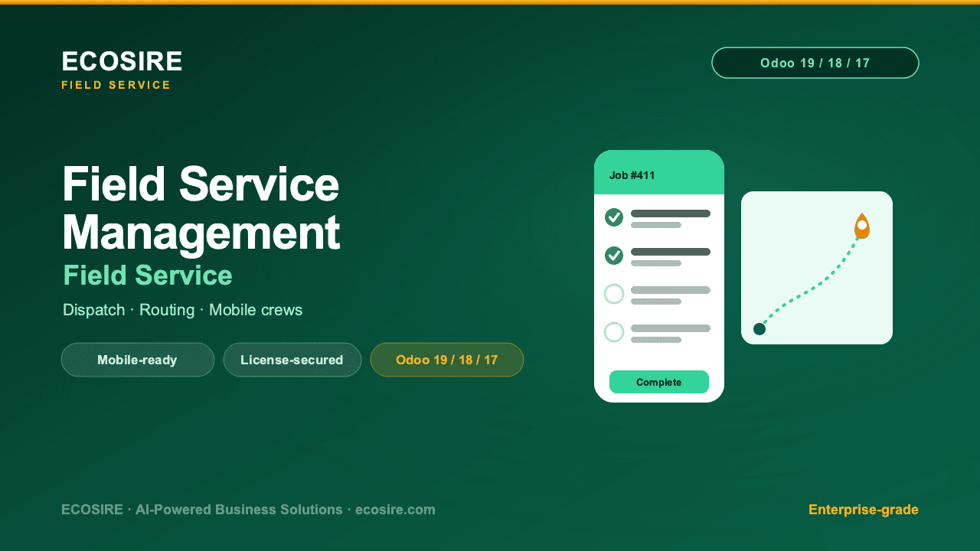Check the fourth unchecked task circle
Screen dimensions: 980x551
point(614,332)
